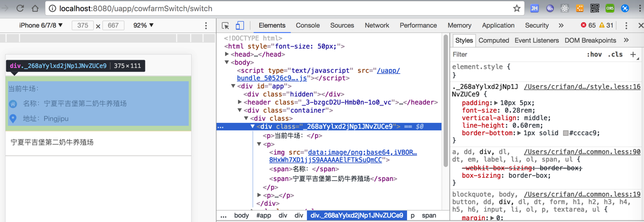The width and height of the screenshot is (644, 222).
Task: Open common.less:90 source link
Action: pos(583,152)
